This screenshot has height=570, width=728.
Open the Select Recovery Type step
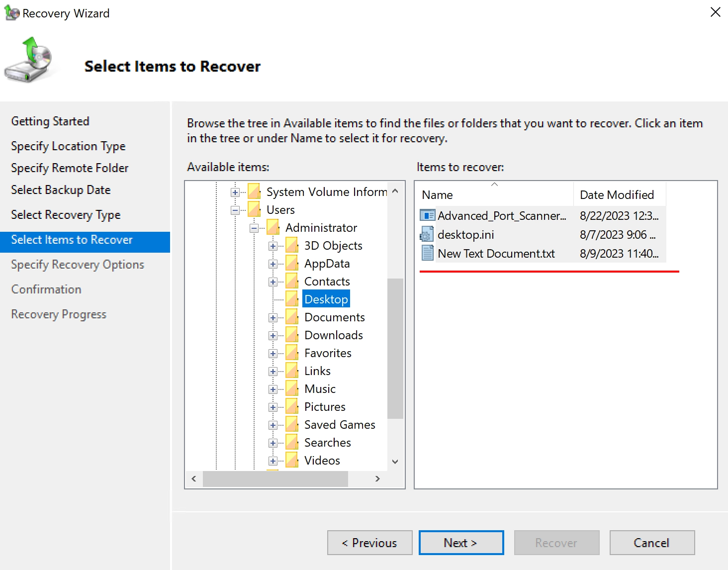click(x=66, y=215)
